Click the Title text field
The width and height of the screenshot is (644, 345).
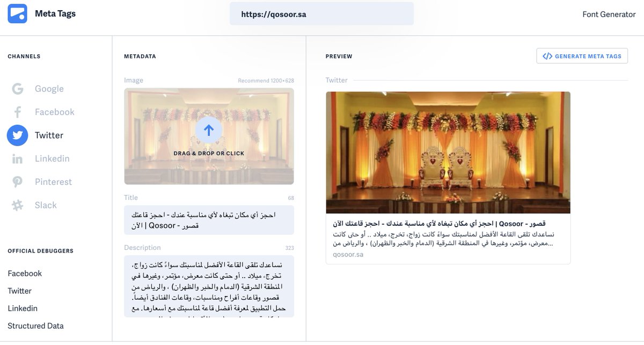tap(209, 220)
